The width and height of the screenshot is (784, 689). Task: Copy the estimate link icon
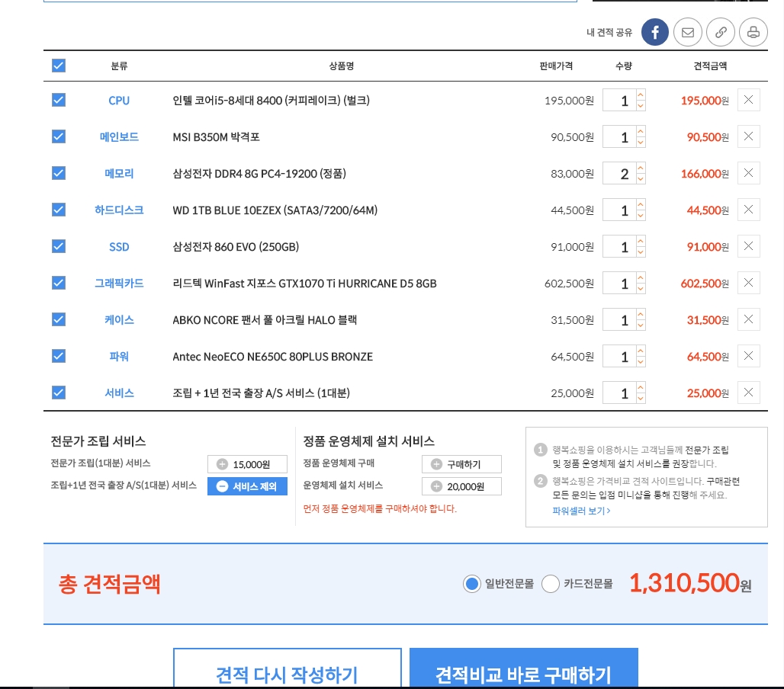pos(721,32)
